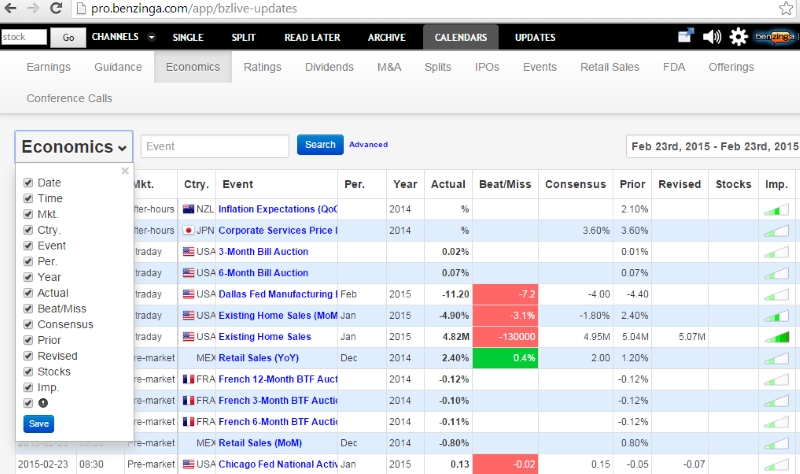This screenshot has height=474, width=800.
Task: Open the M&A calendar tab
Action: coord(389,67)
